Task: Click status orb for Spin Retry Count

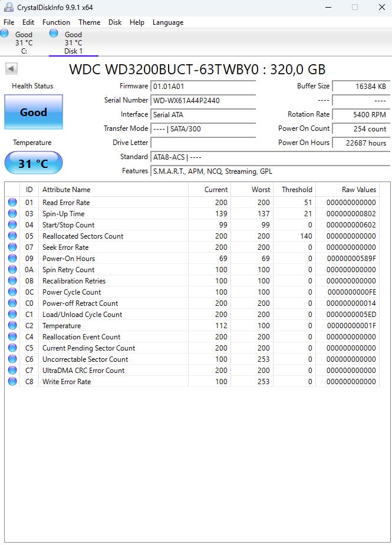Action: pos(12,269)
